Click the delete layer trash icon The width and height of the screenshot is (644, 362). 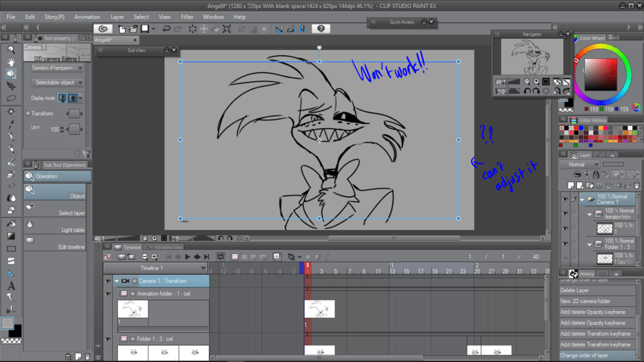tap(637, 186)
